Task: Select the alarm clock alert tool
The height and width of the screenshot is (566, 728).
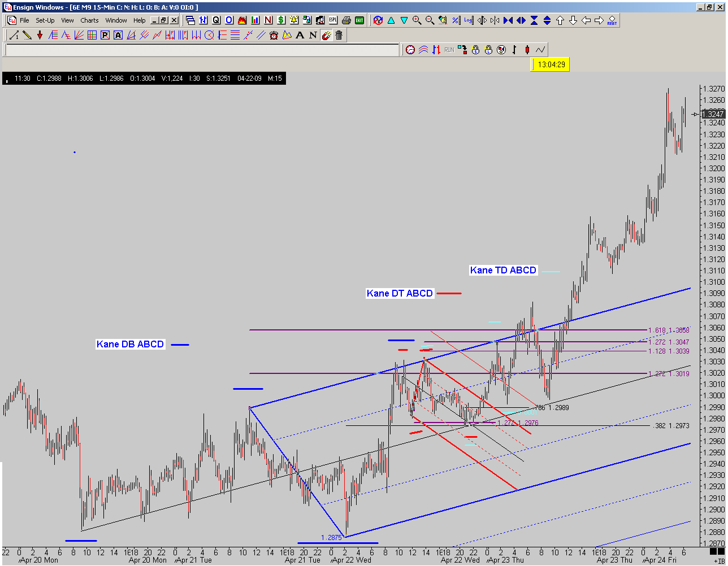Action: 274,35
